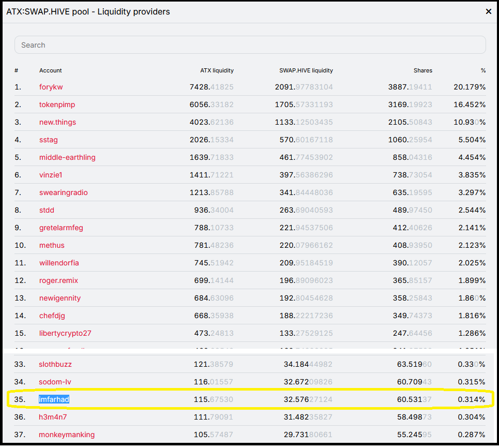Screen dimensions: 499x448
Task: Click the highlighted imfarhad account
Action: coord(54,399)
